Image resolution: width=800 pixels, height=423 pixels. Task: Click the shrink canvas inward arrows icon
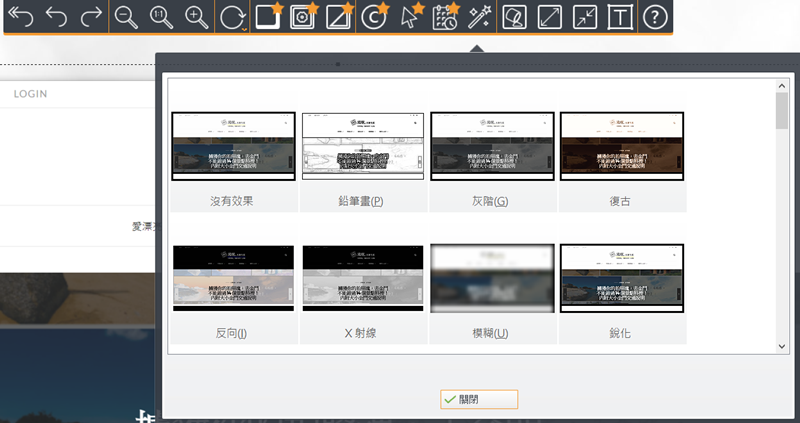(x=585, y=17)
